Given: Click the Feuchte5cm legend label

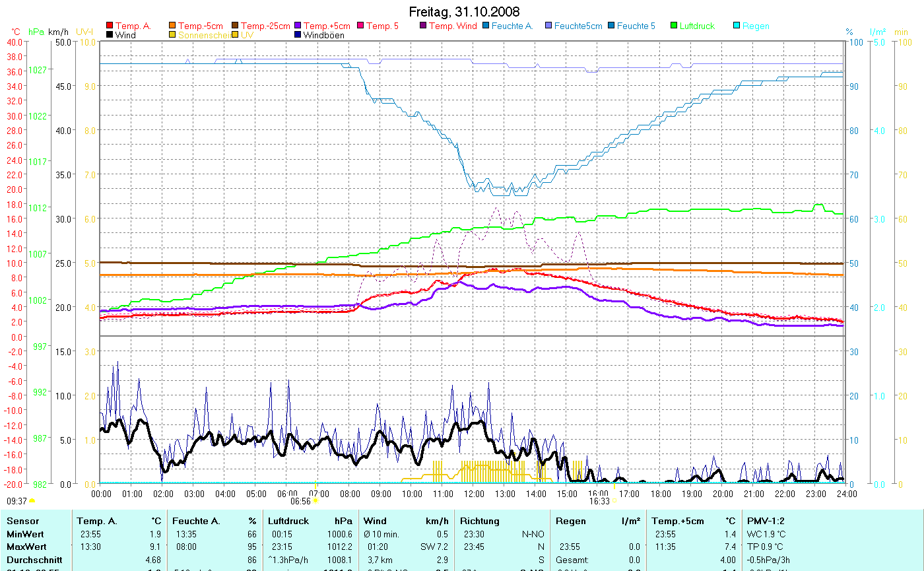Looking at the screenshot, I should pyautogui.click(x=578, y=26).
